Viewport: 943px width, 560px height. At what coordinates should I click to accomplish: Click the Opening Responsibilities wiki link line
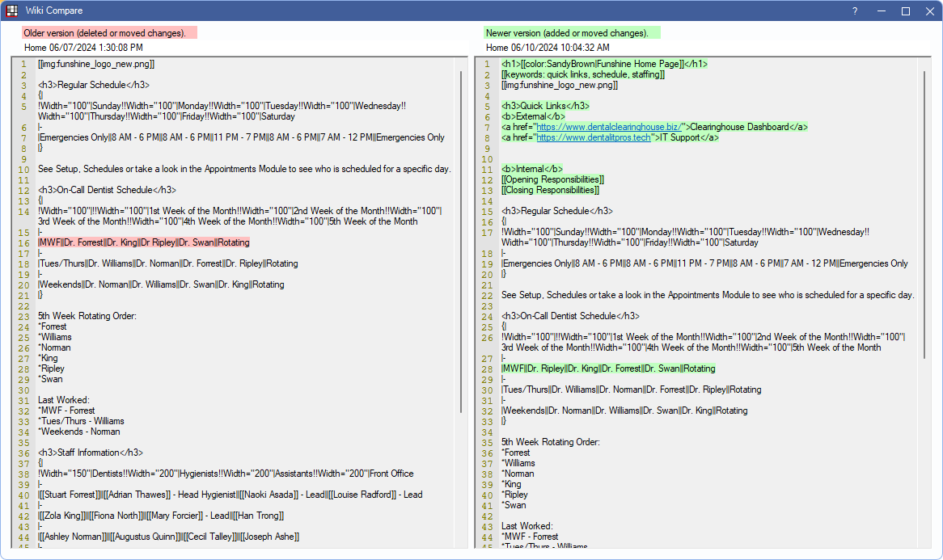click(552, 179)
